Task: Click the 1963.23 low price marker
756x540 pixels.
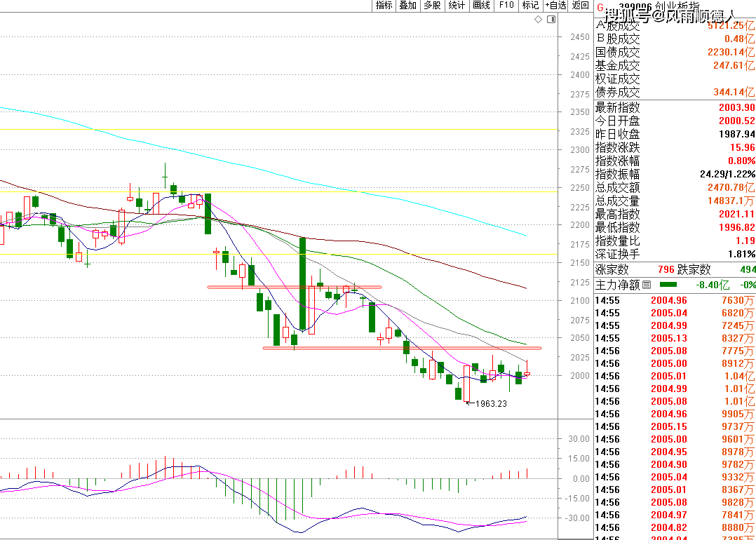Action: [490, 404]
